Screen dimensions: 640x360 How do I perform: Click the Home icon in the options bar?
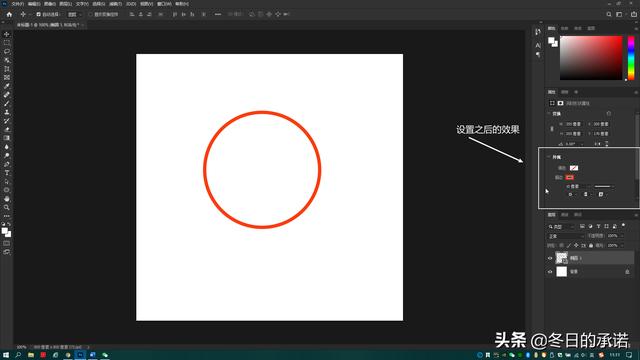pyautogui.click(x=9, y=14)
